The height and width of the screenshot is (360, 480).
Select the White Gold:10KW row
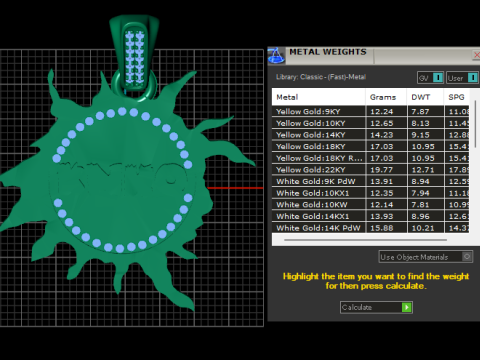click(x=371, y=205)
